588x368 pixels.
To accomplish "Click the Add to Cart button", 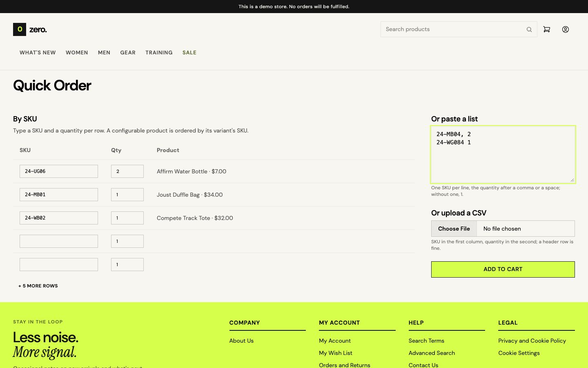I will click(x=503, y=269).
